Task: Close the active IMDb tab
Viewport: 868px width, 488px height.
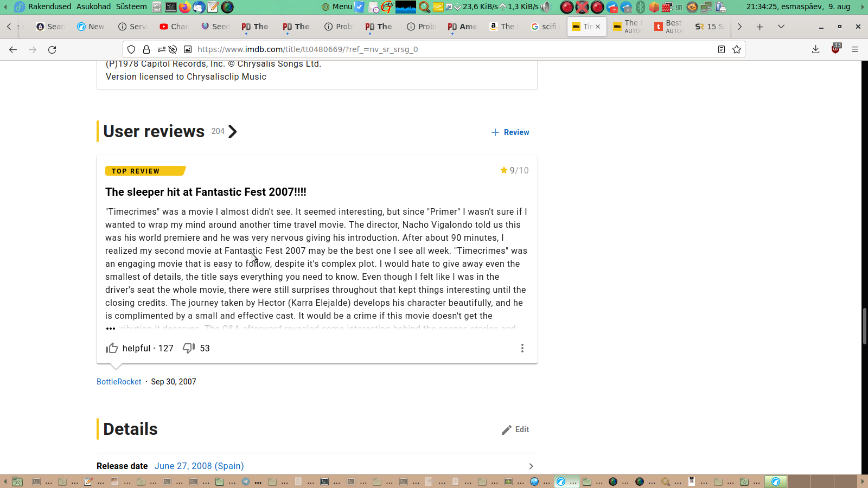Action: 598,27
